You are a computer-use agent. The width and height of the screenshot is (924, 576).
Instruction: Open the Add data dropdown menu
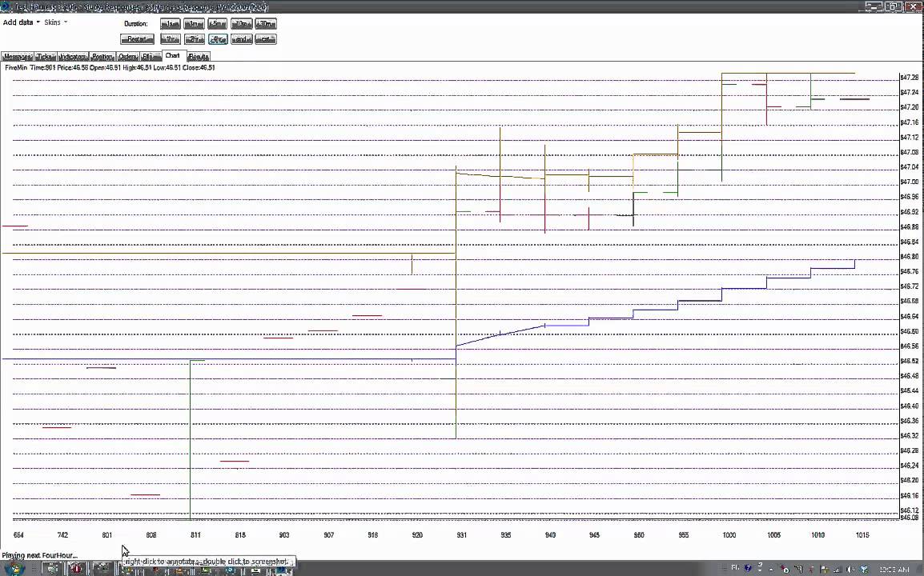21,22
